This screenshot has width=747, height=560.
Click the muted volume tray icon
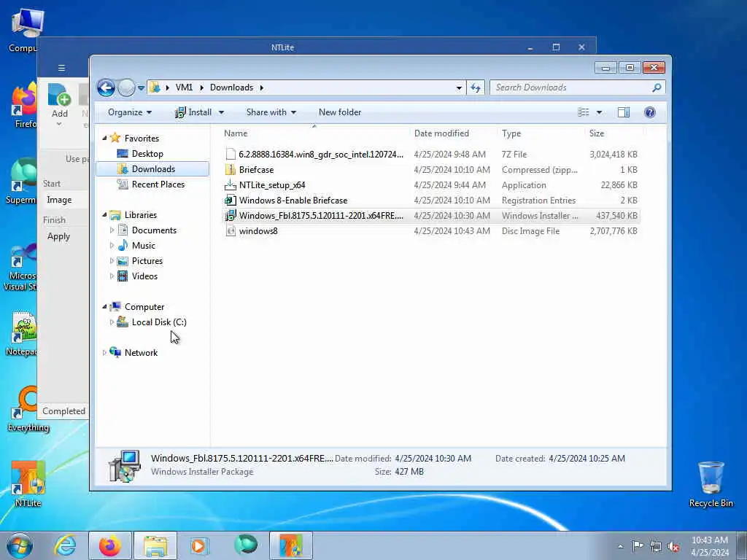click(673, 546)
